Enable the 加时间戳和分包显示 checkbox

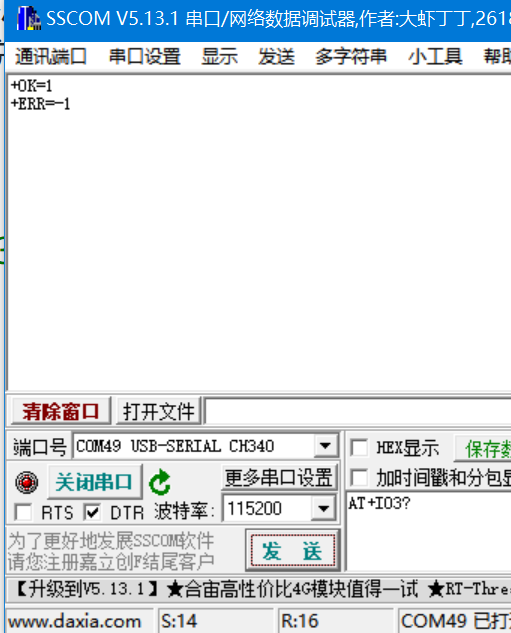(359, 478)
